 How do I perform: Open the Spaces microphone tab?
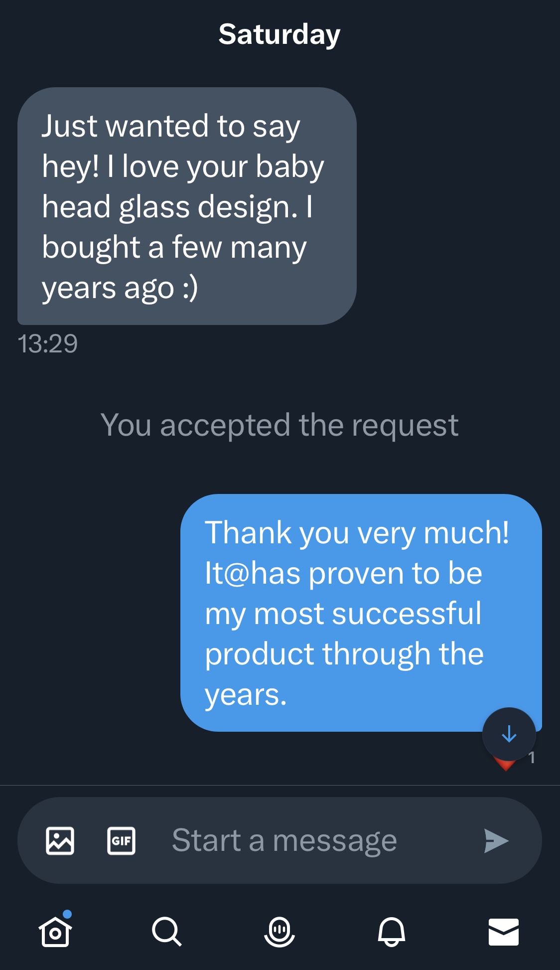(280, 931)
